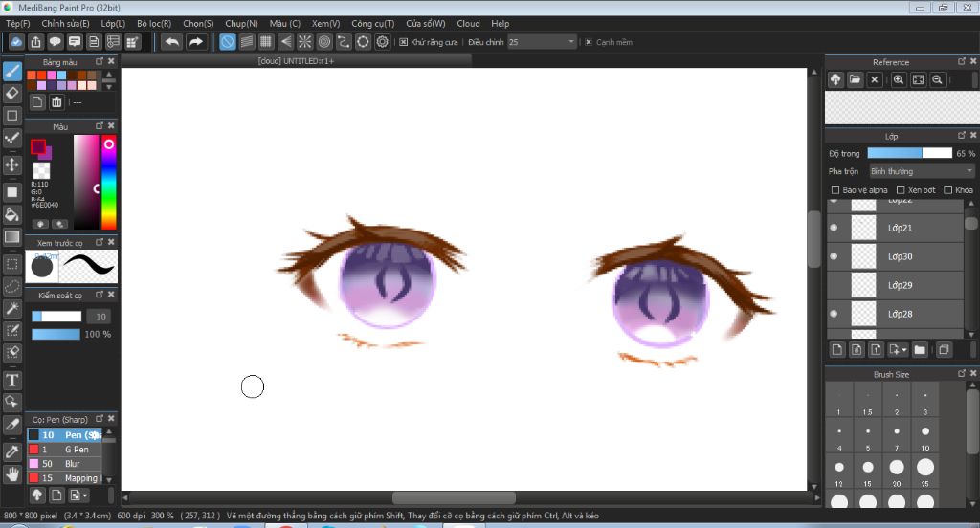
Task: Enable the radial snap guide icon
Action: pos(305,42)
